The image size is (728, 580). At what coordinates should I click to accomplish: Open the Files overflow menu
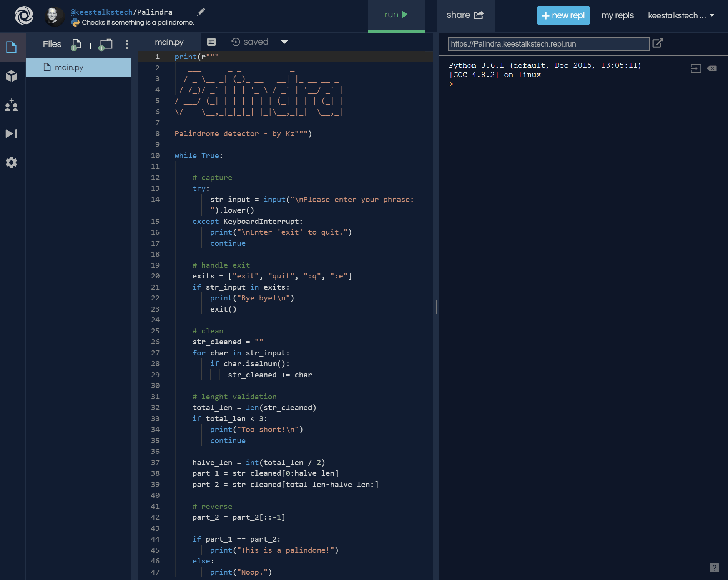(x=127, y=44)
